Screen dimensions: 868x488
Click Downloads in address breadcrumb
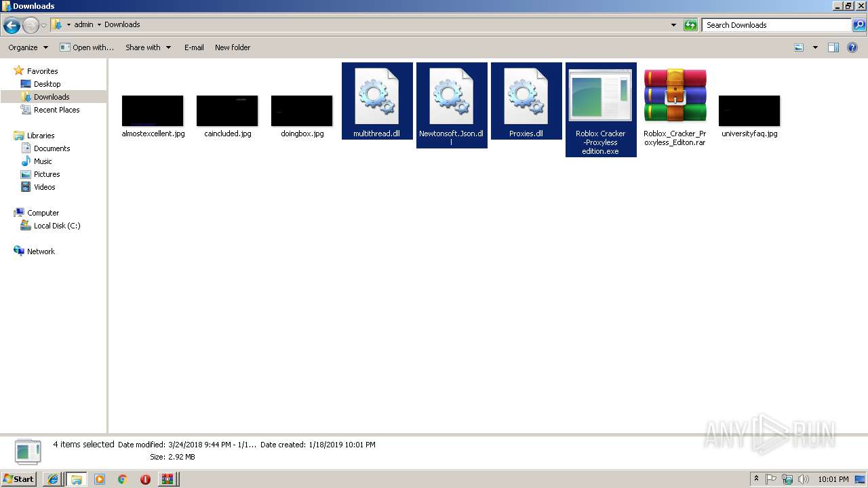pos(122,24)
